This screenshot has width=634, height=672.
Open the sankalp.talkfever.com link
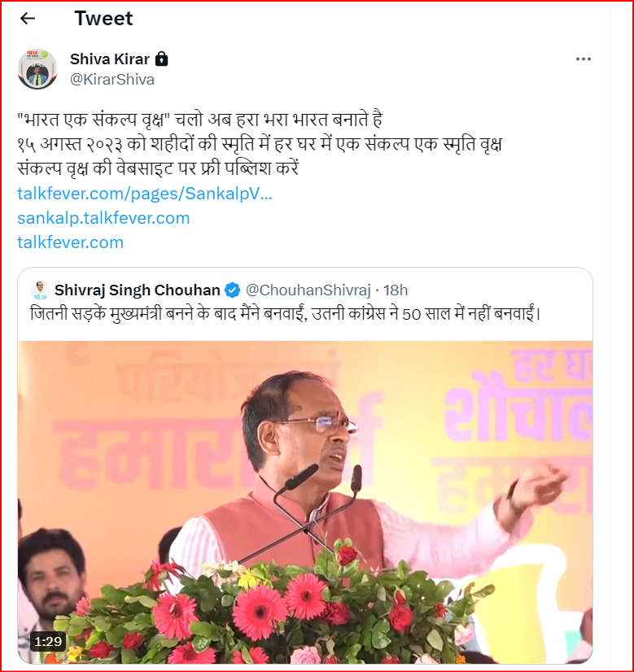click(x=103, y=218)
